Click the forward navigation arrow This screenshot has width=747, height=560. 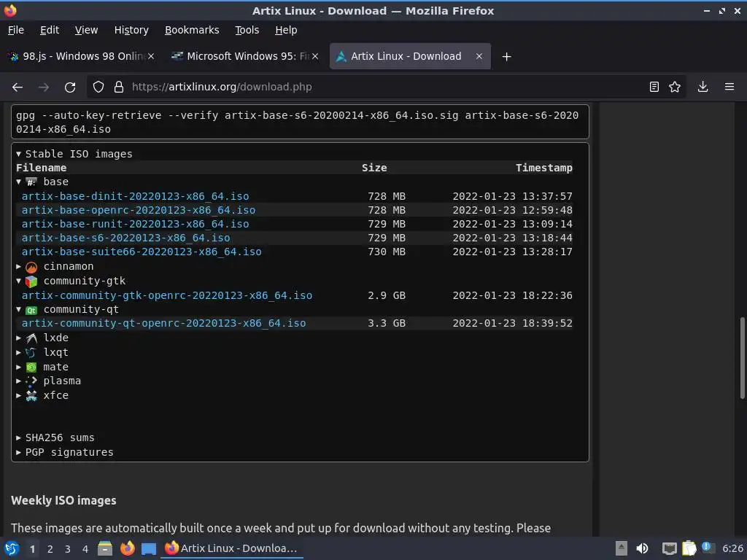tap(44, 87)
